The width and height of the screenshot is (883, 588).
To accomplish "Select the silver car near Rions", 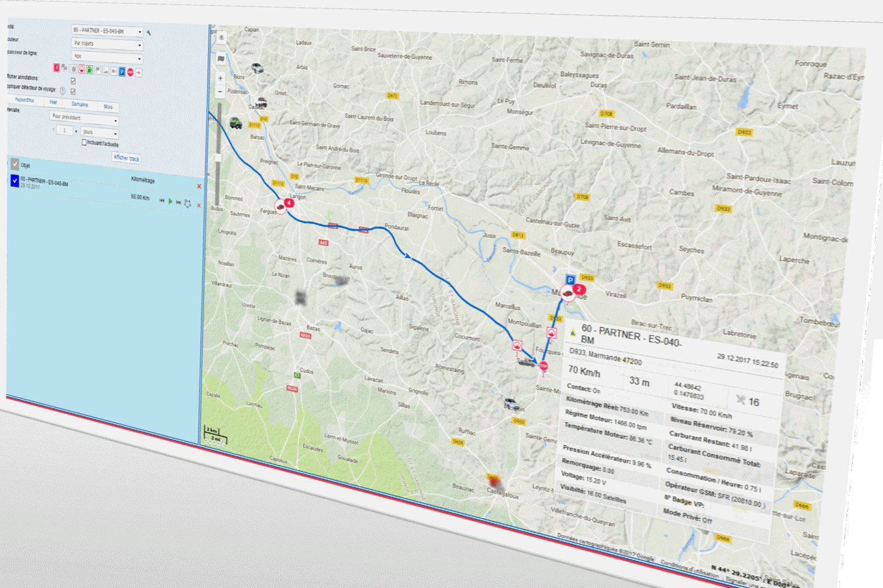I will click(x=257, y=68).
